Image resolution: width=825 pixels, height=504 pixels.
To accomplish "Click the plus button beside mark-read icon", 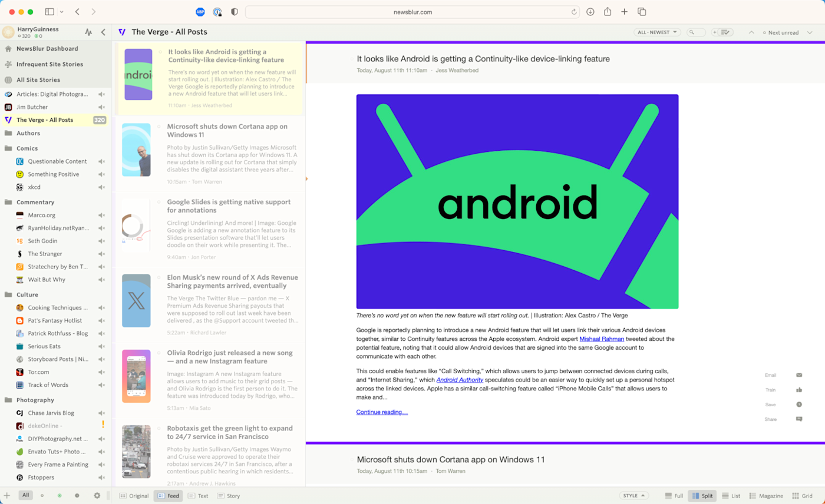I will (715, 32).
